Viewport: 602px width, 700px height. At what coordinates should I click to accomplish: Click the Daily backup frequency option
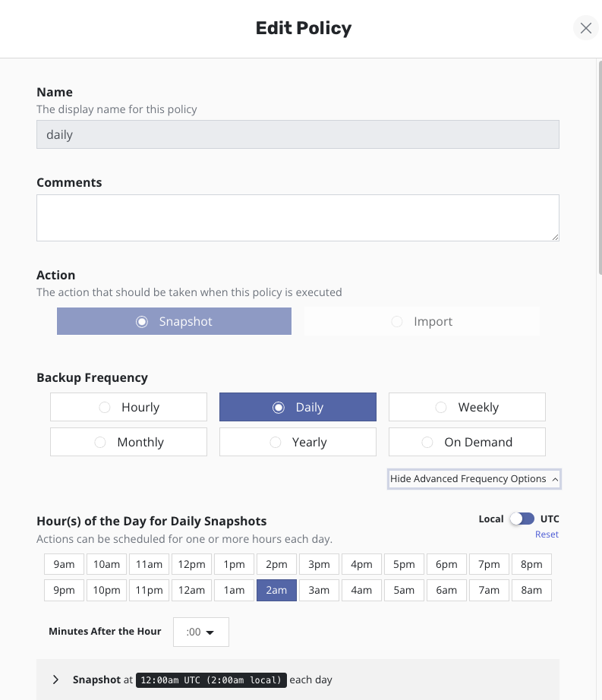click(298, 407)
